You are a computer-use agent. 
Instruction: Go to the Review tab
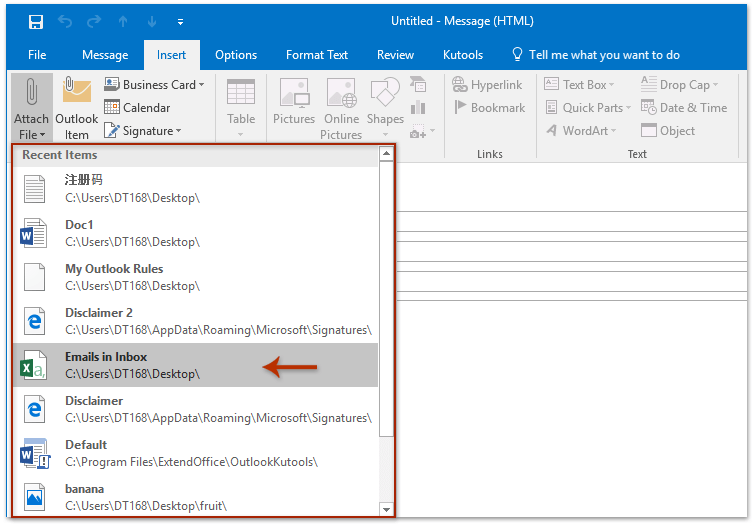395,55
